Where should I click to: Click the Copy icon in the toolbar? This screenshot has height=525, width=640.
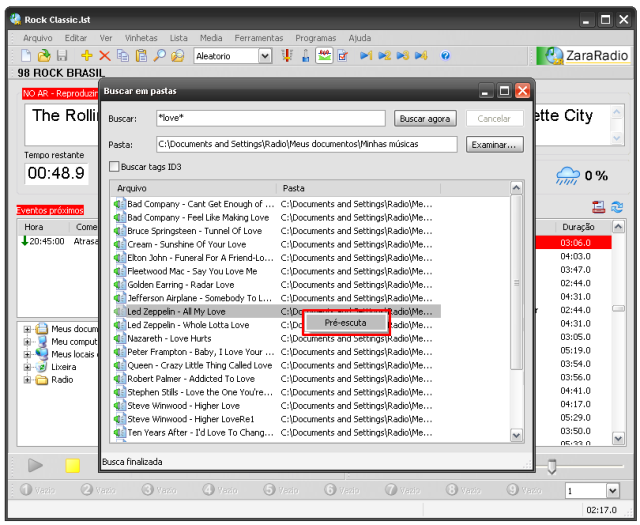point(123,56)
